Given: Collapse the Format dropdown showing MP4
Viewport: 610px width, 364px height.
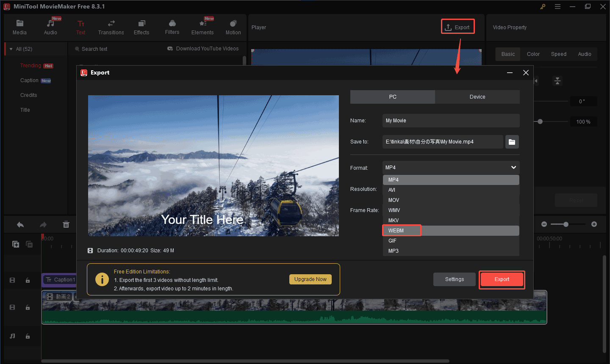Looking at the screenshot, I should 513,168.
